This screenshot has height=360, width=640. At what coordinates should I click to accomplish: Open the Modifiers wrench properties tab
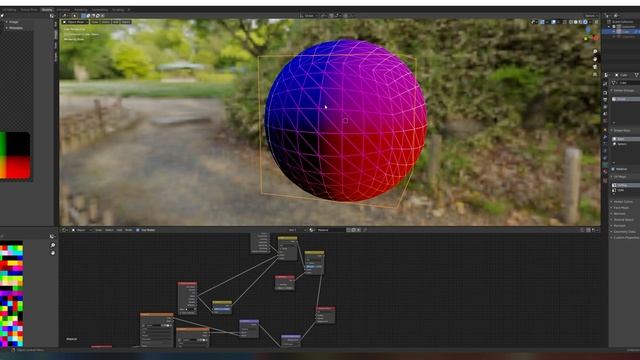pyautogui.click(x=605, y=137)
